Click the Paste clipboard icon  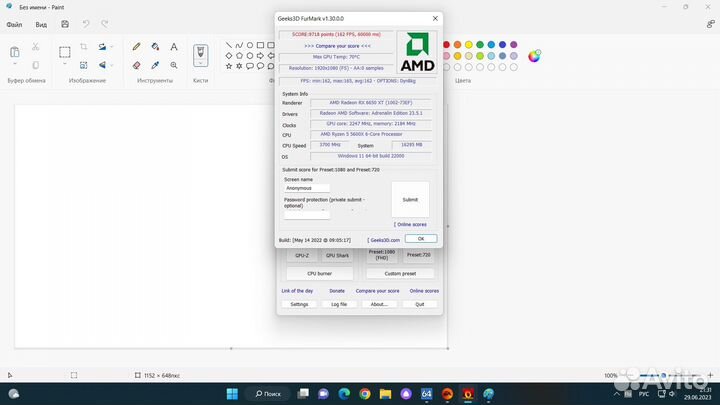tap(15, 52)
